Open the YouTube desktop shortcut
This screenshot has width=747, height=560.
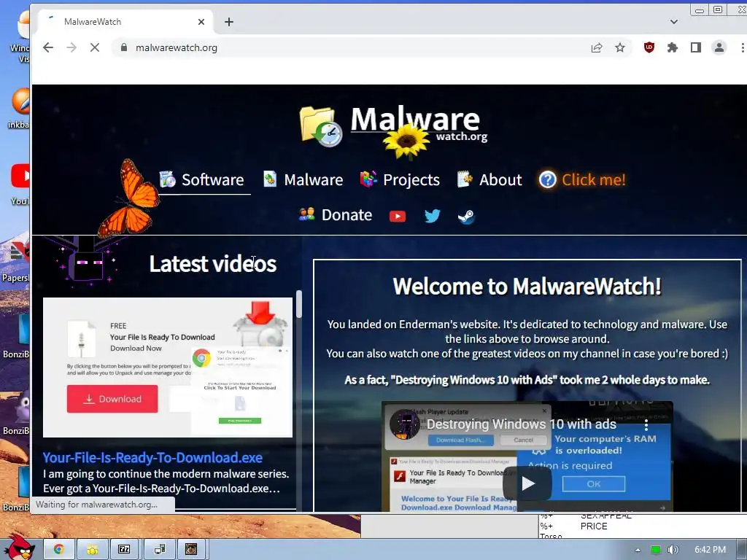point(20,183)
